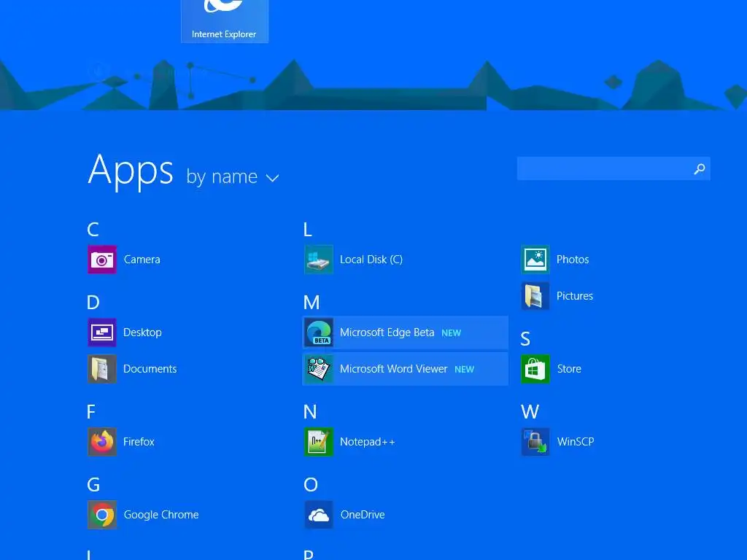Click the 'Camera' label text
Screen dimensions: 747x560
pyautogui.click(x=142, y=260)
